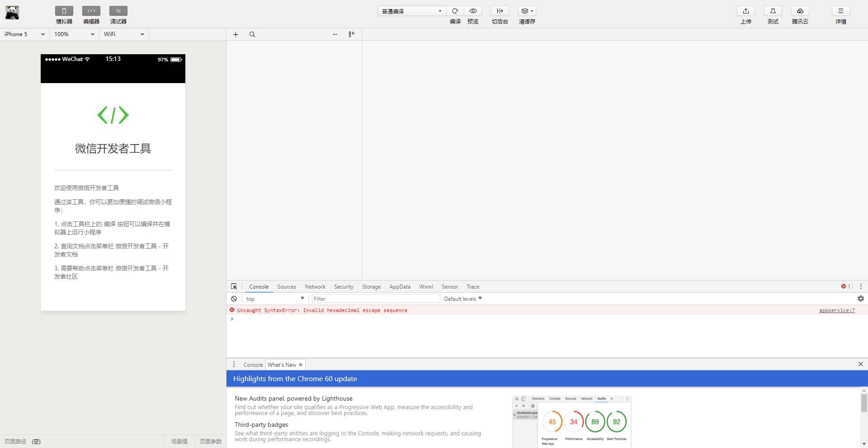
Task: Click the console Filter input field
Action: coord(376,299)
